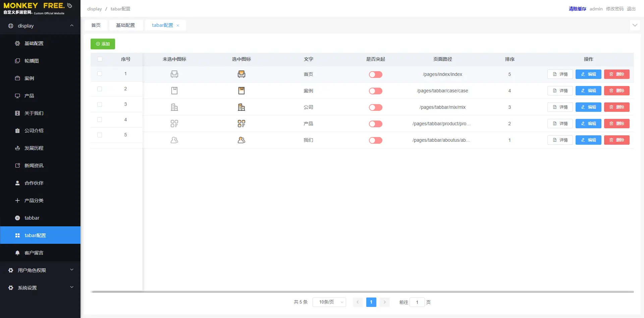The width and height of the screenshot is (644, 318).
Task: Click the selected building icon in the 公司 row
Action: click(241, 107)
